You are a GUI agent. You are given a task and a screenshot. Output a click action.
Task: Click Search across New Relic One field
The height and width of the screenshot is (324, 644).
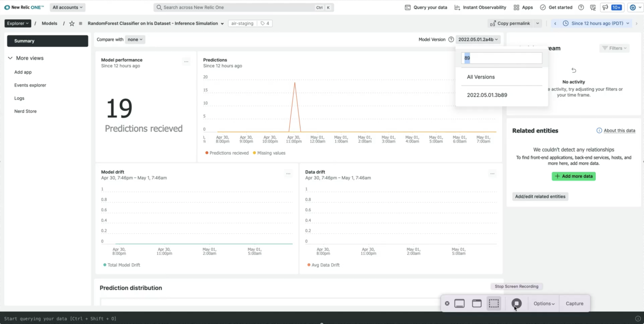point(244,8)
